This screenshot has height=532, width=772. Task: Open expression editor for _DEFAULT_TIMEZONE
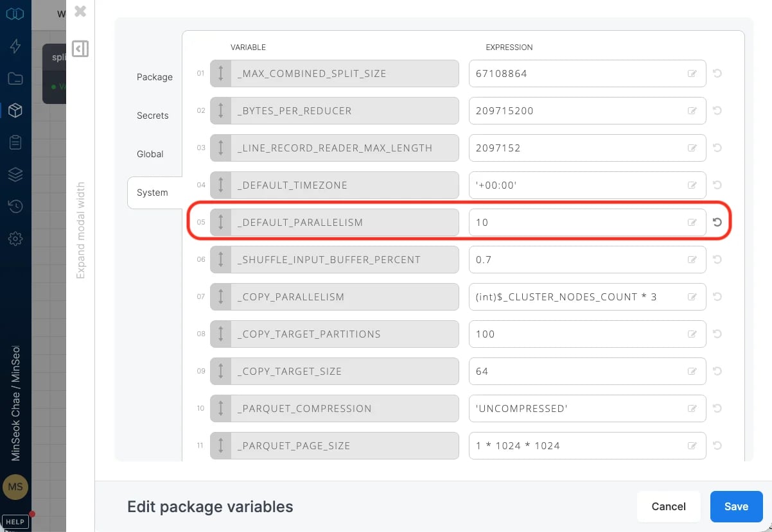[x=692, y=185]
